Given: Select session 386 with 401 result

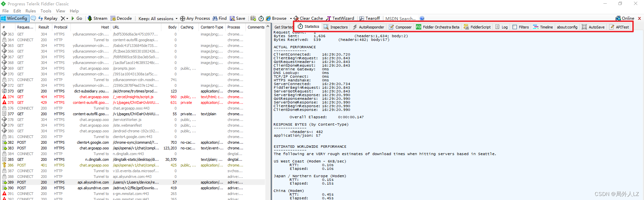Looking at the screenshot, I should 133,165.
